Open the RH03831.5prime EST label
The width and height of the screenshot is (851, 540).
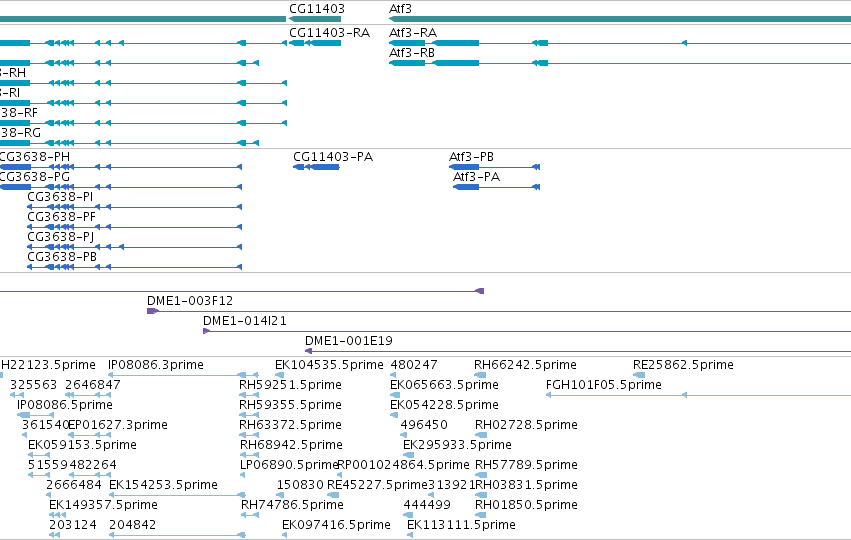pos(526,485)
